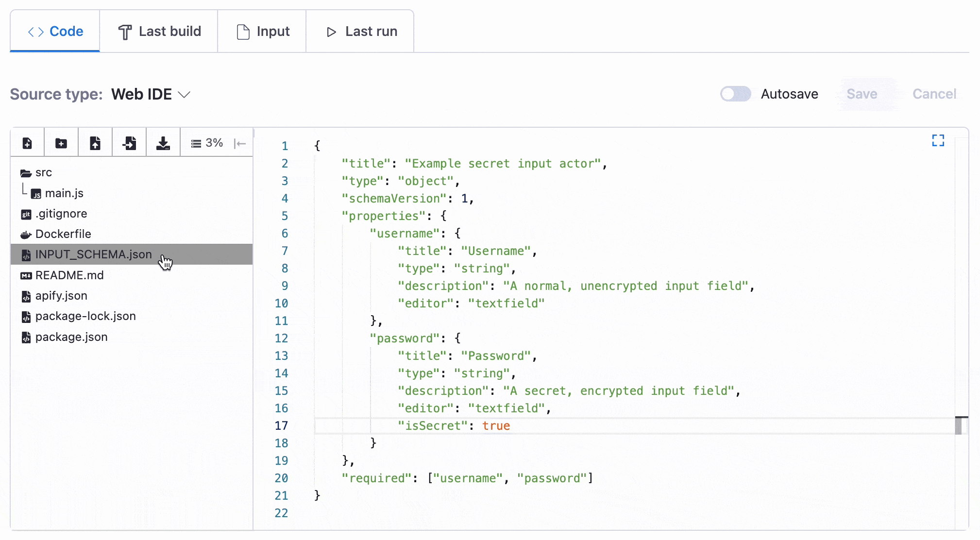Open the Last run tab

click(x=361, y=32)
